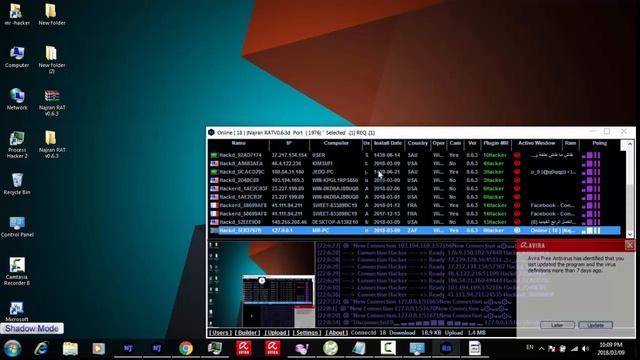Open the taskbar clock showing 10:09 PM

click(611, 349)
